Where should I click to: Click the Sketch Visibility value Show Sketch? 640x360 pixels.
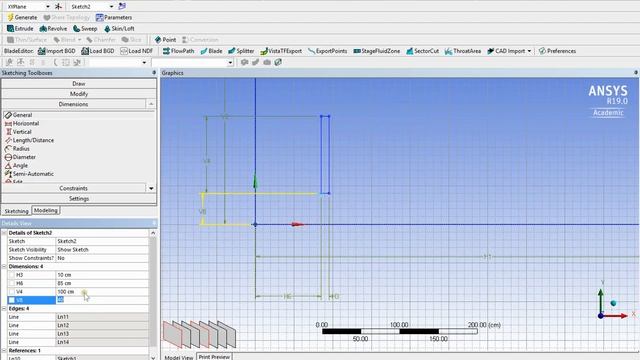(102, 250)
